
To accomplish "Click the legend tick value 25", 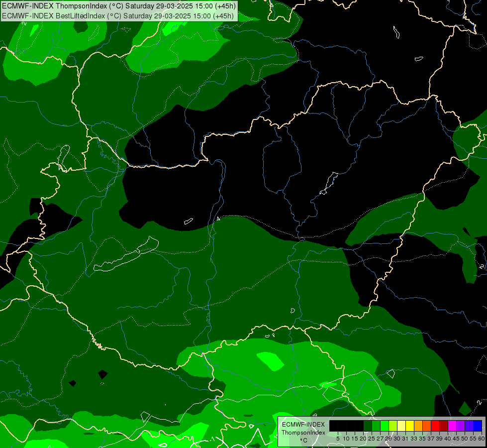I will coord(372,439).
